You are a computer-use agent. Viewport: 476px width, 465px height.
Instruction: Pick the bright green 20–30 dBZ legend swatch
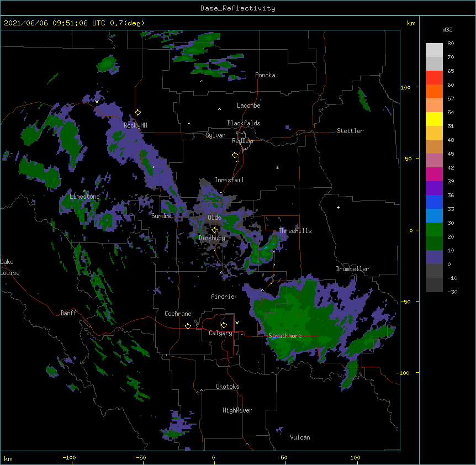coord(434,230)
